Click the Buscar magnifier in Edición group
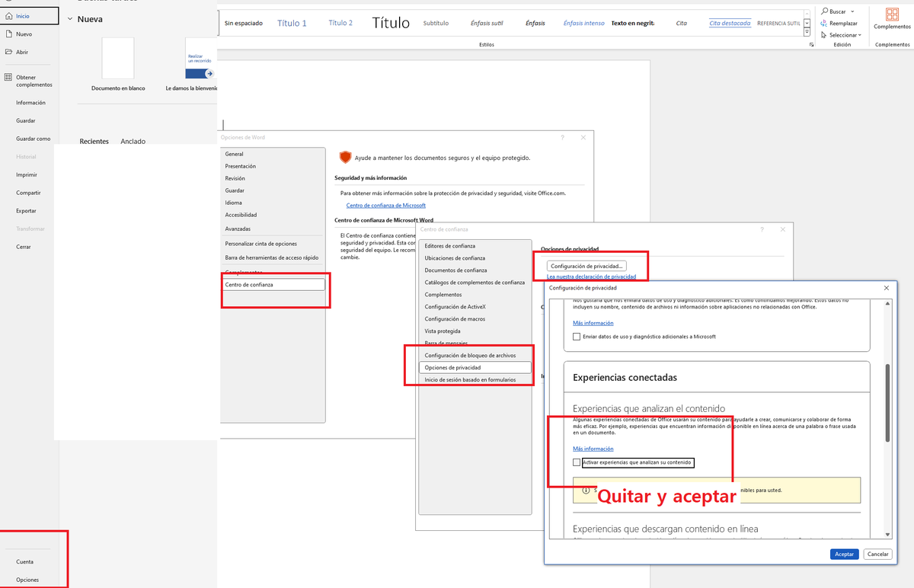The width and height of the screenshot is (914, 588). click(825, 11)
